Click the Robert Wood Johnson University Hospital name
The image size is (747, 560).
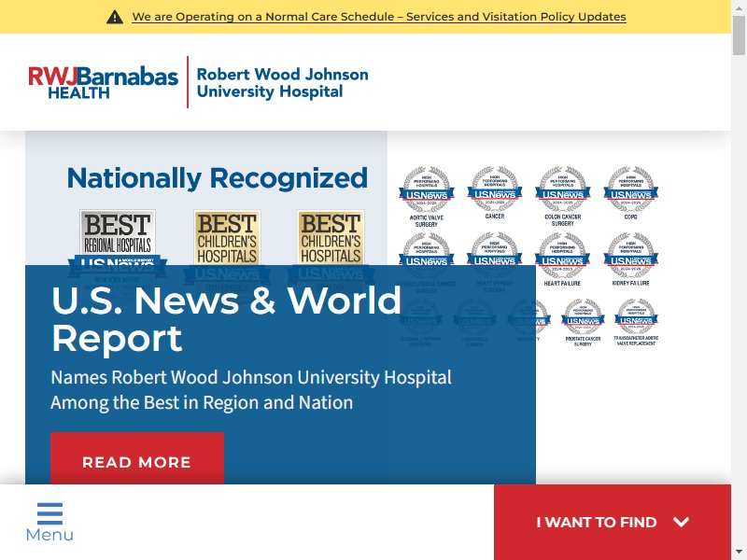tap(282, 82)
